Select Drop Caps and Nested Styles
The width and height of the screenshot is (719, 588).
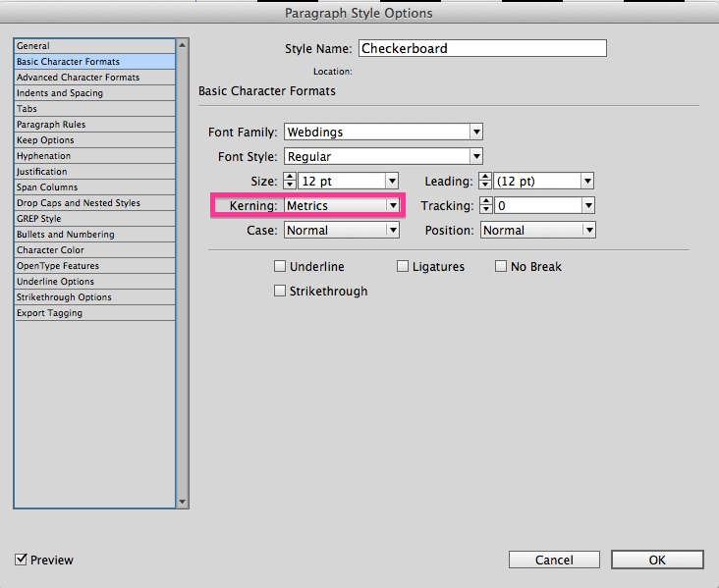pyautogui.click(x=95, y=202)
